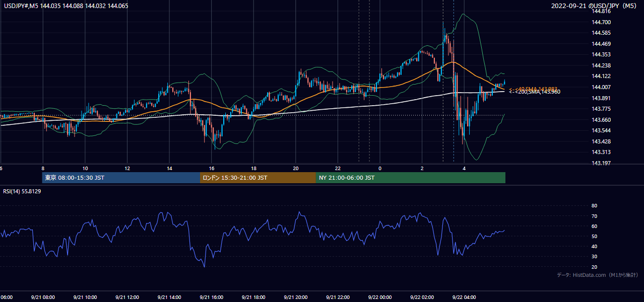Click price axis label 144.007

601,87
